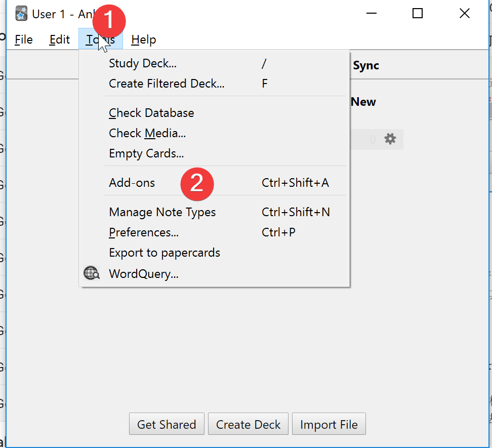Launch WordQuery... from Tools menu
Image resolution: width=492 pixels, height=448 pixels.
pyautogui.click(x=214, y=273)
